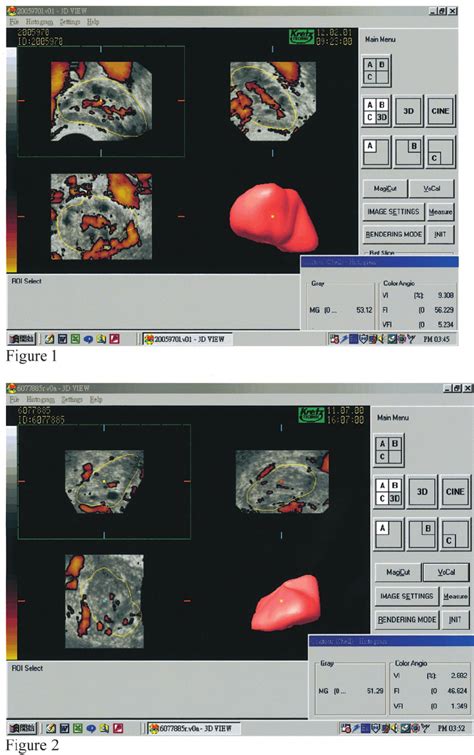The image size is (474, 755).
Task: Click Measure in 2005970l.v01 window
Action: (440, 211)
